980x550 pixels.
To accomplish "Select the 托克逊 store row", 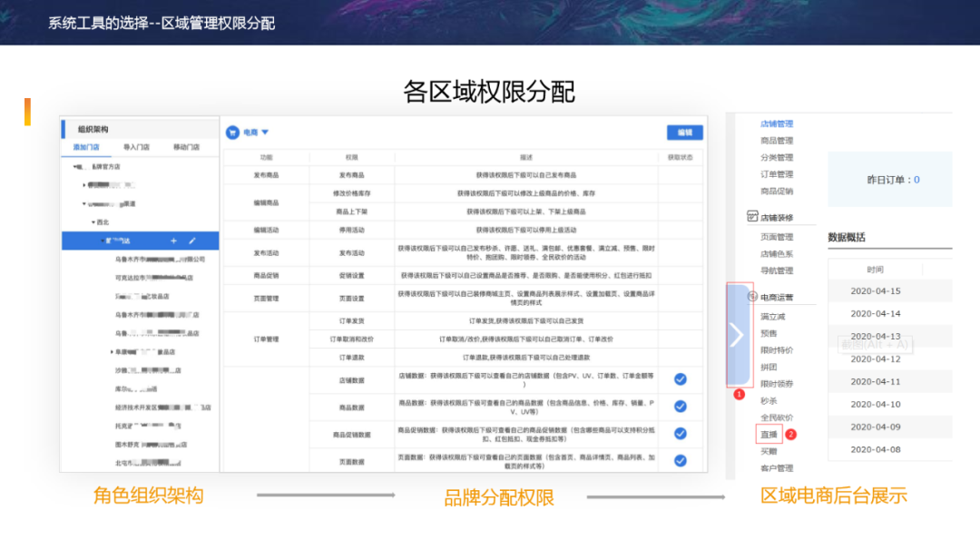I will coord(148,427).
